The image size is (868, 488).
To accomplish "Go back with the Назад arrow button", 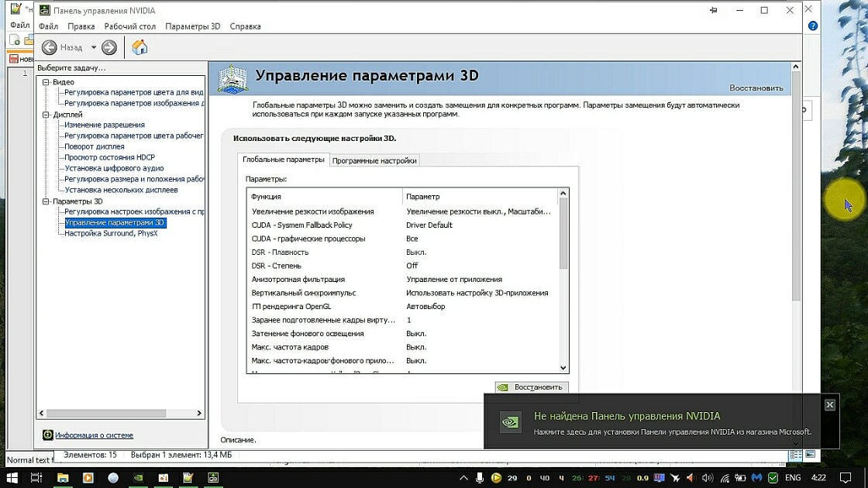I will pyautogui.click(x=50, y=47).
